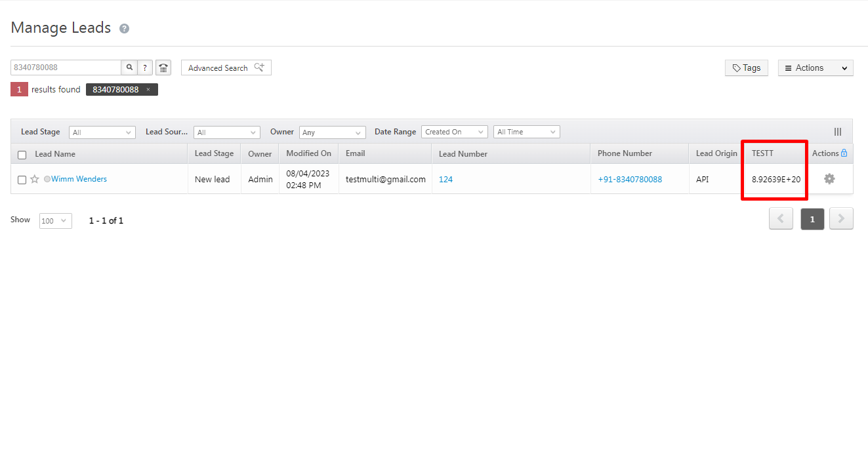Click the Actions column lock icon
The image size is (868, 476).
tap(844, 153)
